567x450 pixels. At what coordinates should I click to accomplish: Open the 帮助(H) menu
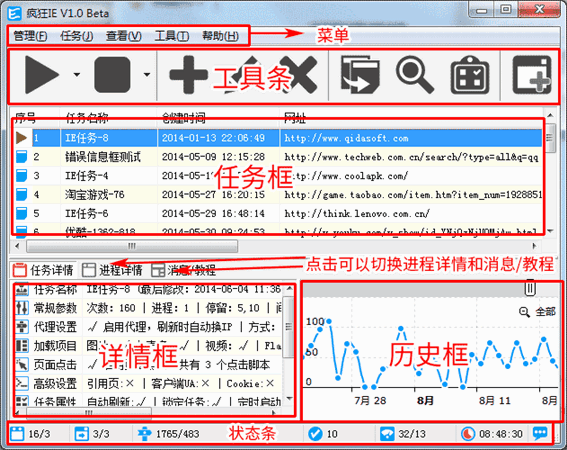point(220,36)
